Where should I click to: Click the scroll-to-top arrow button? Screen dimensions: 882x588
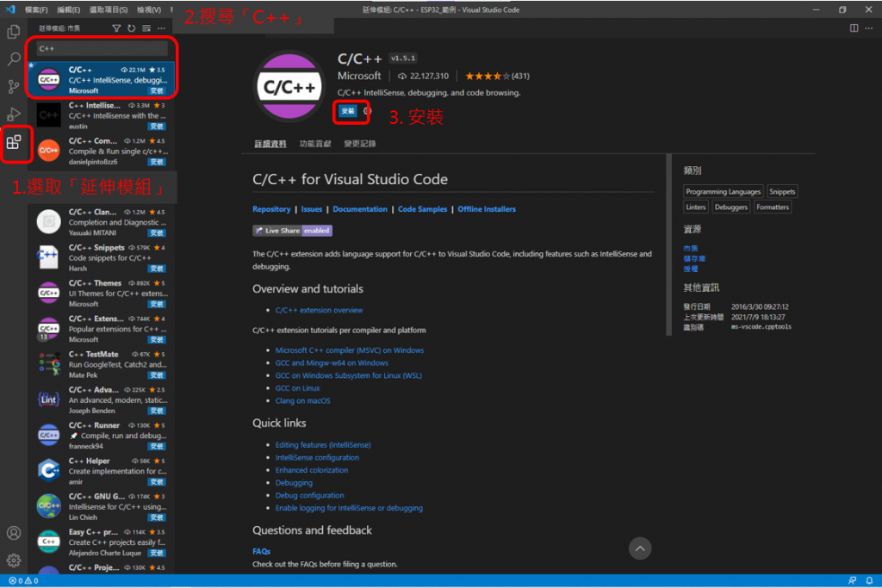pos(640,548)
